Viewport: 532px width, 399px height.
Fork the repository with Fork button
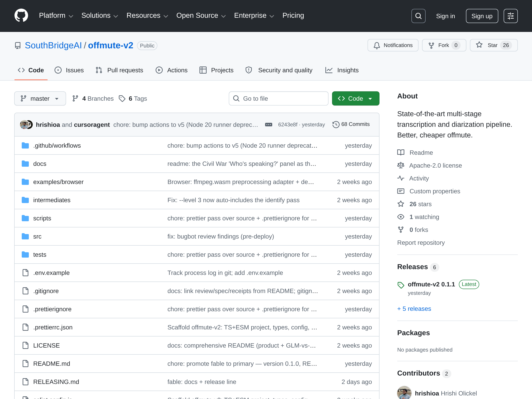444,45
